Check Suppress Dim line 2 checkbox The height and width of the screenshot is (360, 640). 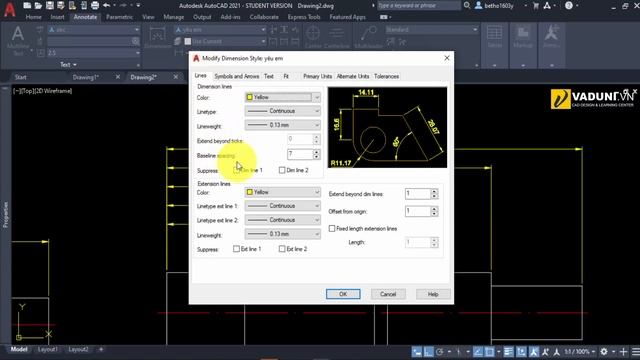click(282, 170)
